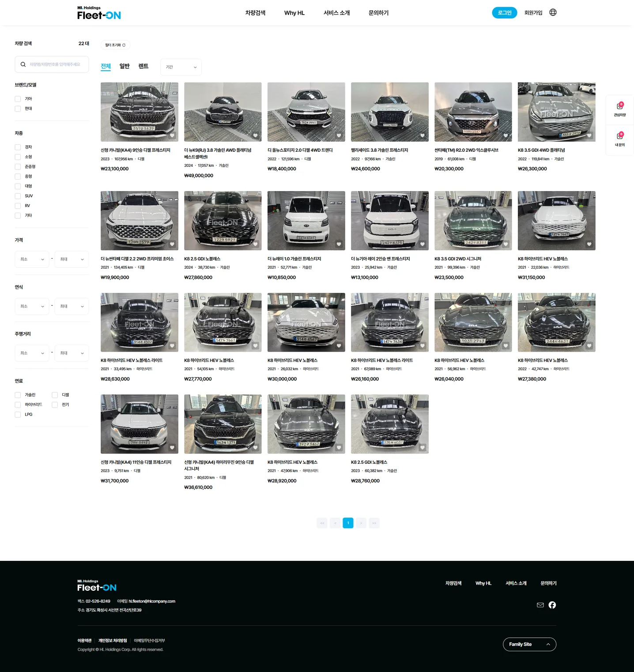Favorite the 더 뉴기아 레이 2인승 밴 car
The width and height of the screenshot is (634, 672).
point(422,244)
